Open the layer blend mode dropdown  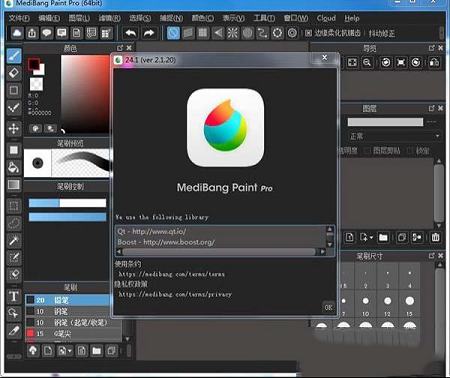click(394, 136)
